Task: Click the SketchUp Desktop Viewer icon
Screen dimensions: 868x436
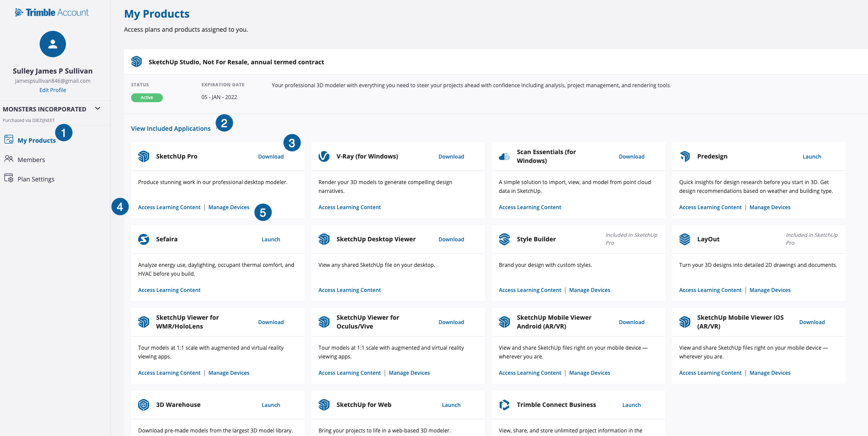Action: pos(324,239)
